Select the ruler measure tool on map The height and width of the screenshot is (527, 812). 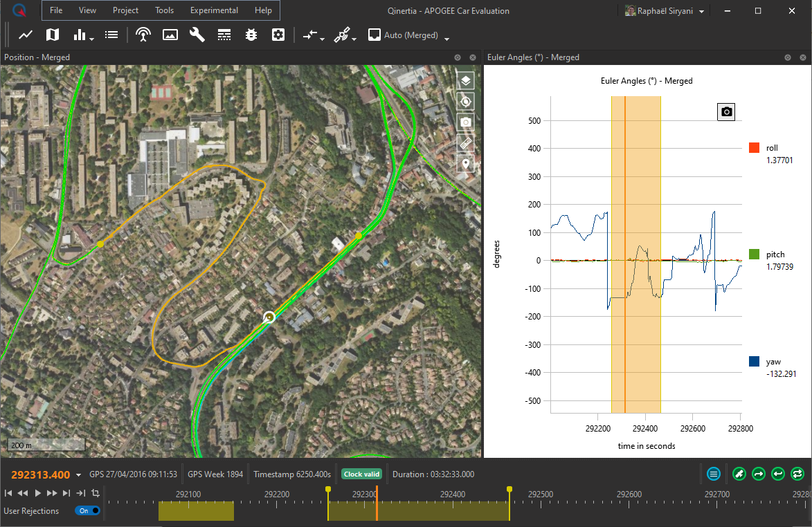tap(466, 143)
